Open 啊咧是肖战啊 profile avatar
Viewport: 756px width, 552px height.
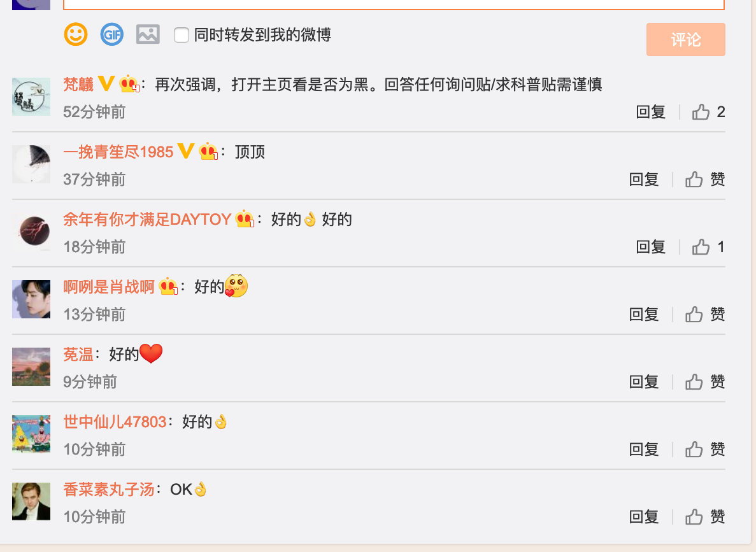pyautogui.click(x=31, y=299)
